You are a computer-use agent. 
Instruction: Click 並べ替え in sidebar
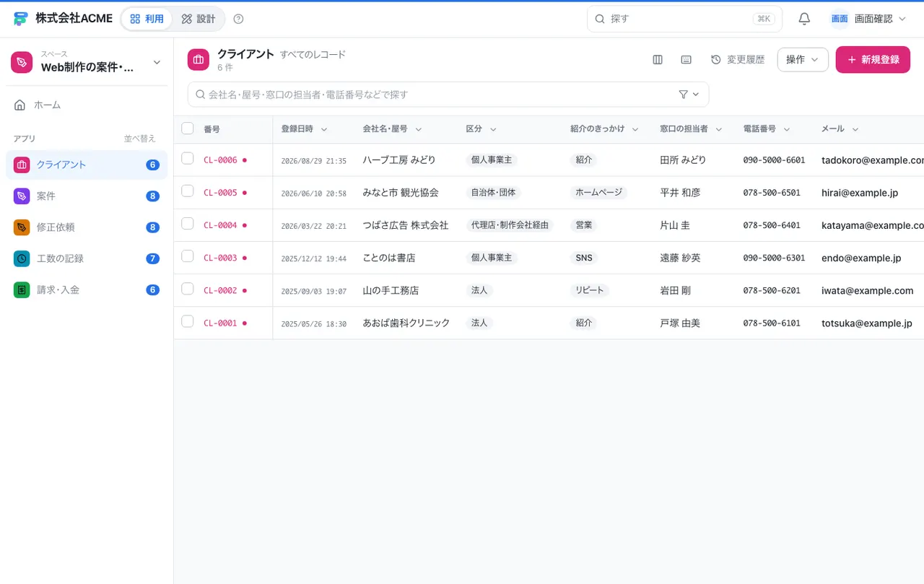click(x=140, y=139)
